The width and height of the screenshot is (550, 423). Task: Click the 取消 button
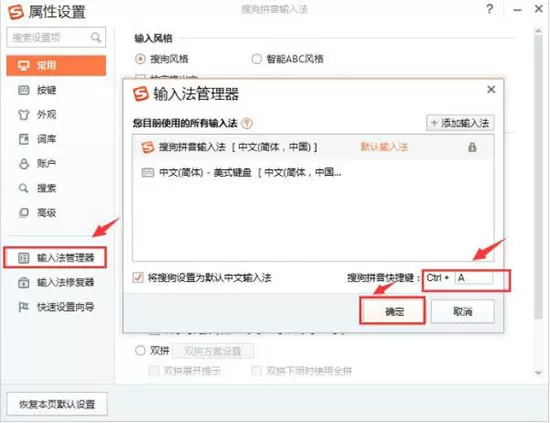(x=463, y=311)
